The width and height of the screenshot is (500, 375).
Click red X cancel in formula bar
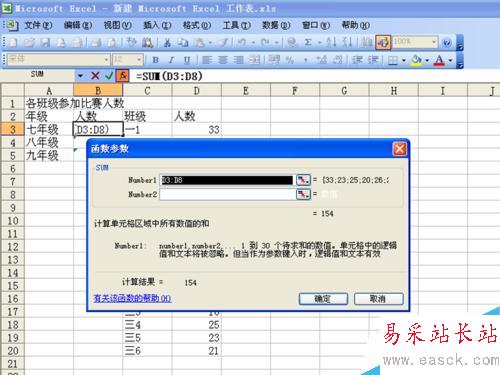click(95, 76)
